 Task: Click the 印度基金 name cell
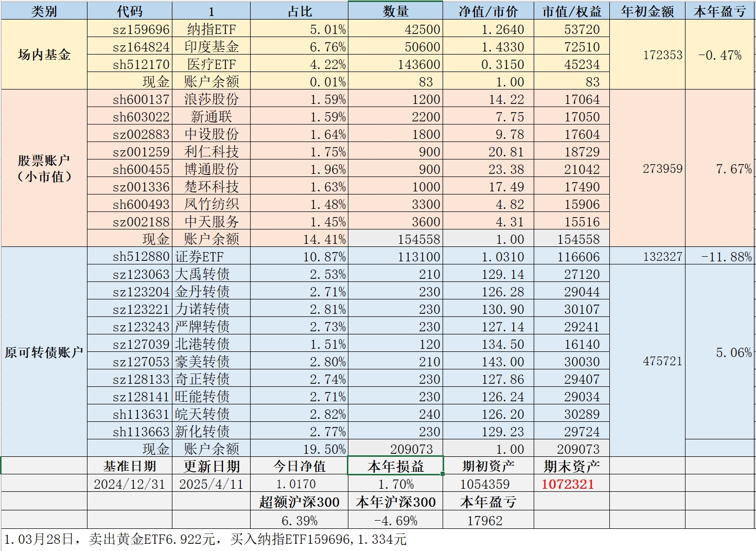click(212, 46)
